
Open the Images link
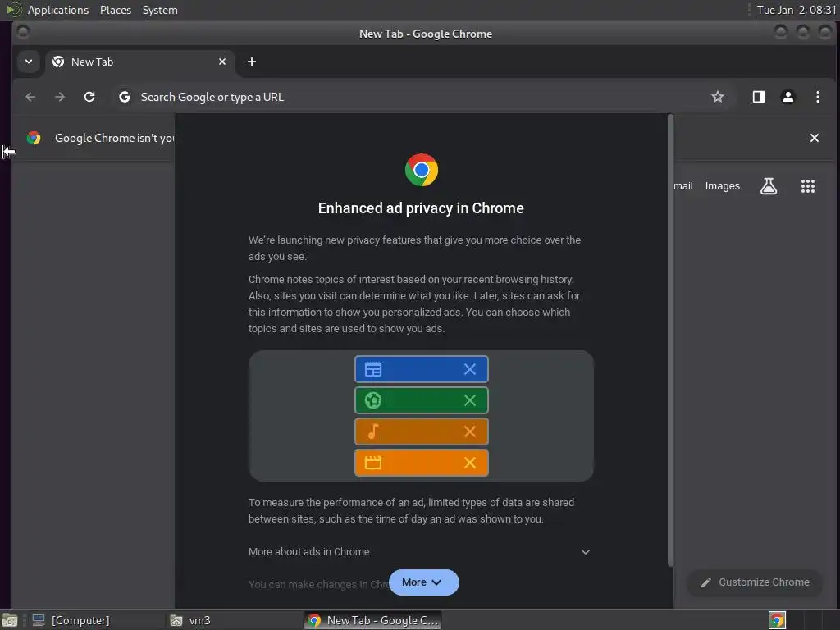[722, 186]
